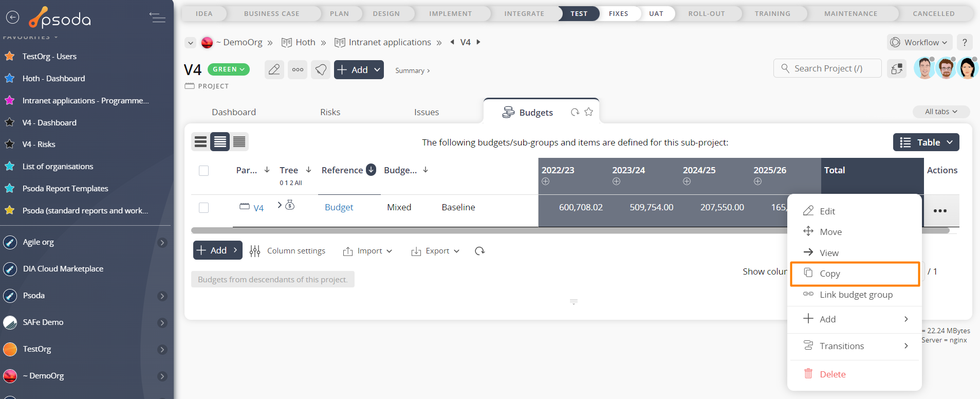Image resolution: width=980 pixels, height=399 pixels.
Task: Click the UAT lifecycle stage
Action: (x=656, y=13)
